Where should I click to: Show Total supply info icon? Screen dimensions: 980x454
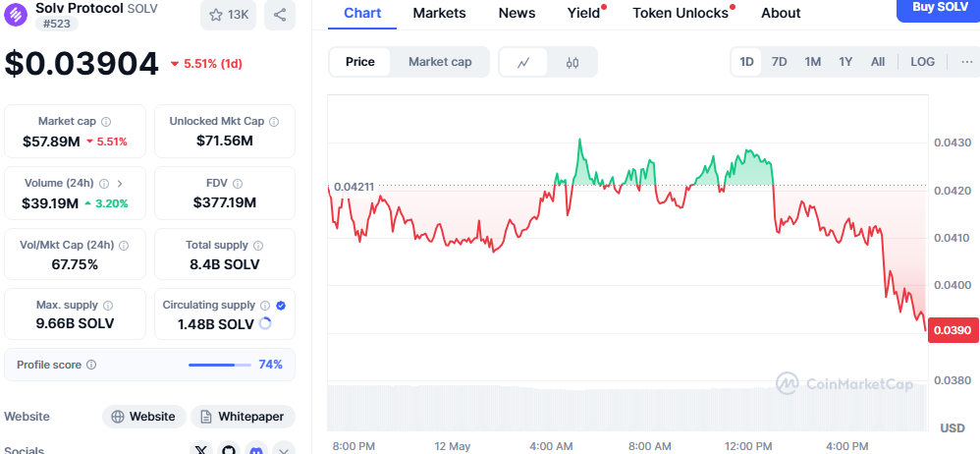pos(258,245)
